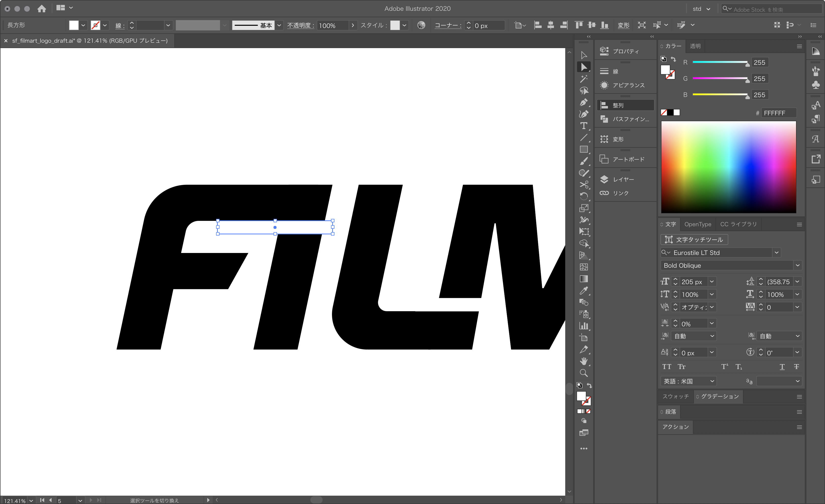Select the Magic Wand tool
This screenshot has width=825, height=504.
pos(584,79)
